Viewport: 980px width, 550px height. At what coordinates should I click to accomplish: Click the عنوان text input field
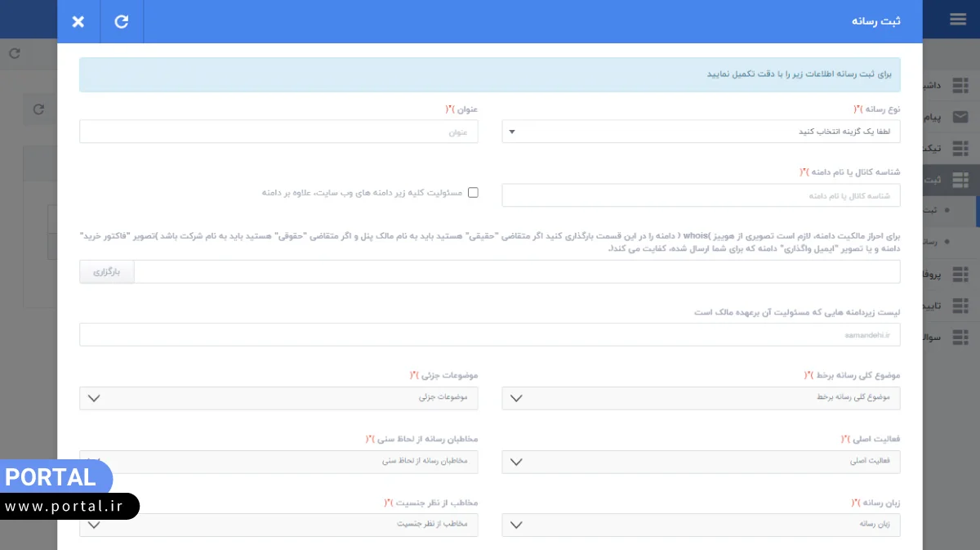(x=278, y=131)
